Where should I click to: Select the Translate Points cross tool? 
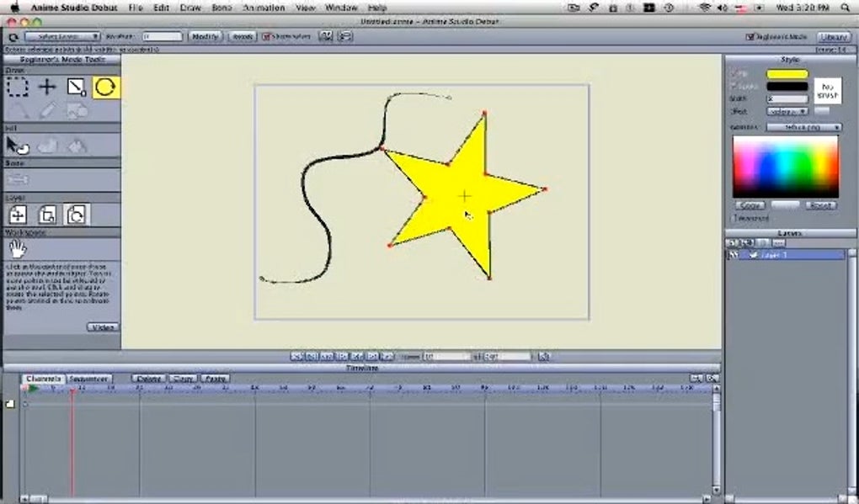[47, 87]
